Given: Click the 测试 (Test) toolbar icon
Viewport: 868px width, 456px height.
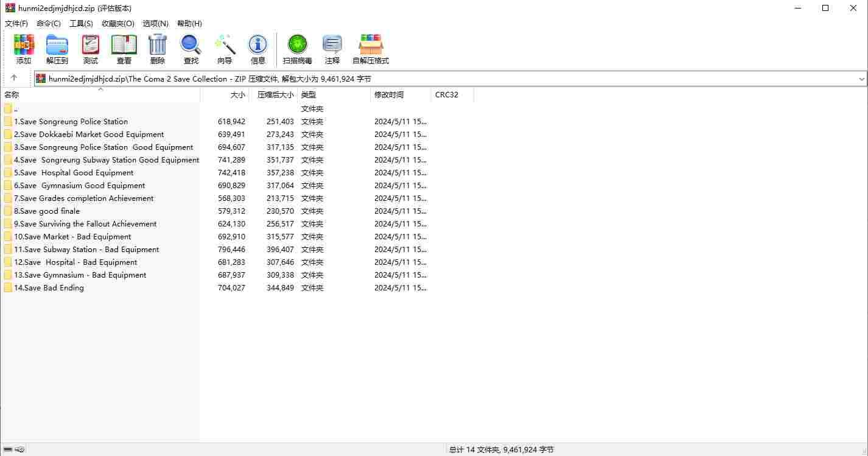Looking at the screenshot, I should 91,49.
